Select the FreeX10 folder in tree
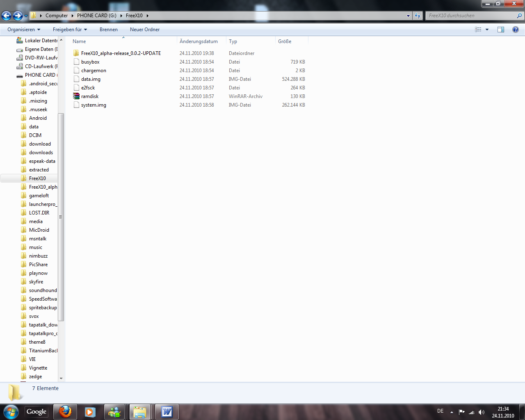 (33, 178)
